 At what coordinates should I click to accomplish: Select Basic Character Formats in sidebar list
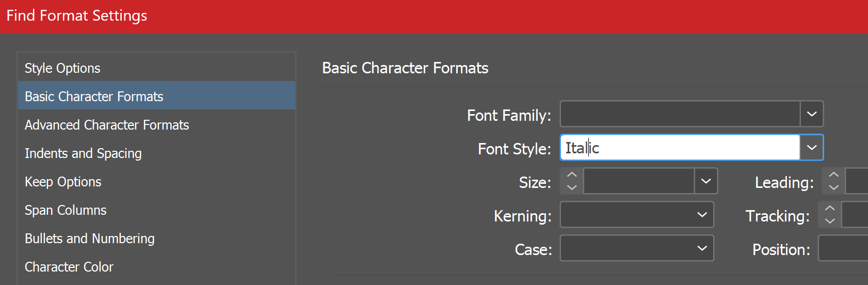(94, 97)
